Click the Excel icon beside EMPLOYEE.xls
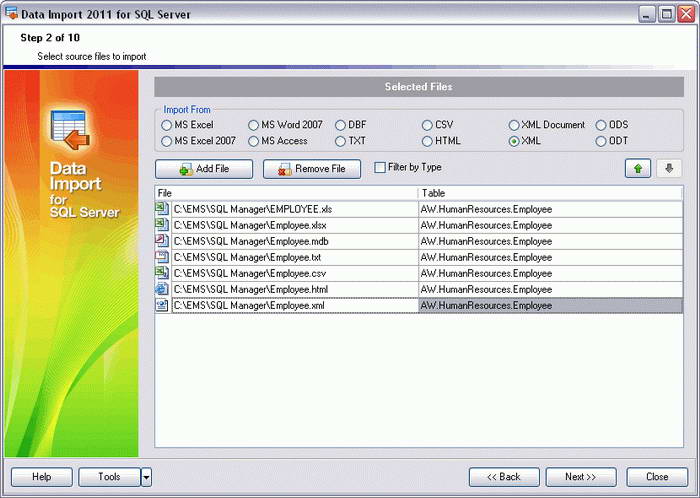The image size is (700, 498). tap(162, 209)
